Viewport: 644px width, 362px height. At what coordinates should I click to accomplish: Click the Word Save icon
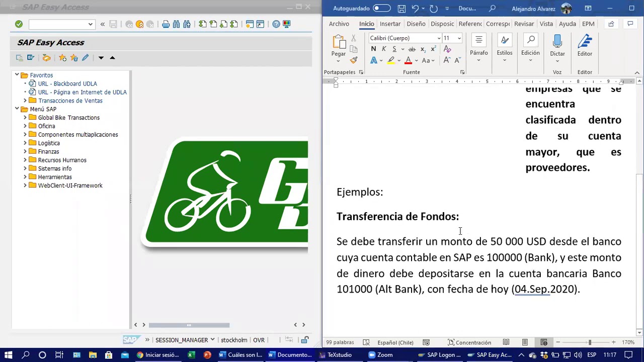401,9
